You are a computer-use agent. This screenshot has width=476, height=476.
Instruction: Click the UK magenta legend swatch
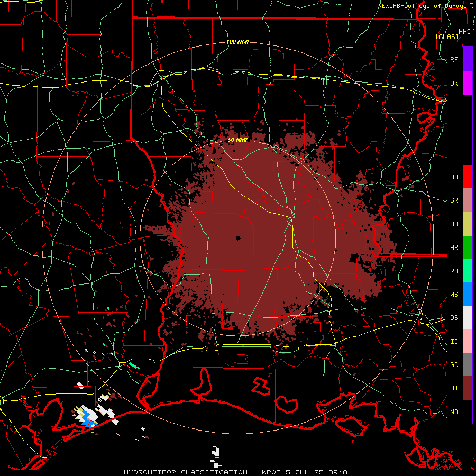[467, 83]
